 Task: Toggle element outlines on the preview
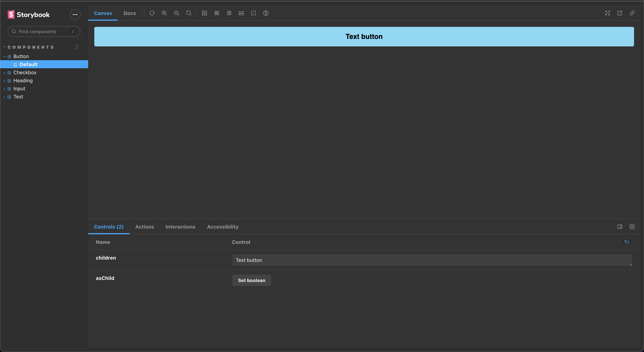click(x=254, y=13)
